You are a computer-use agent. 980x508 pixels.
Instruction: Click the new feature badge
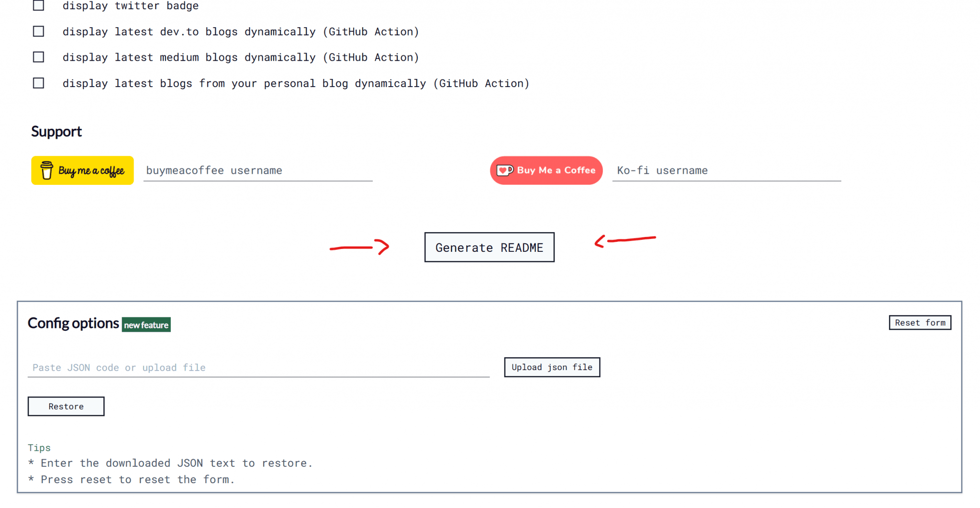pyautogui.click(x=146, y=325)
